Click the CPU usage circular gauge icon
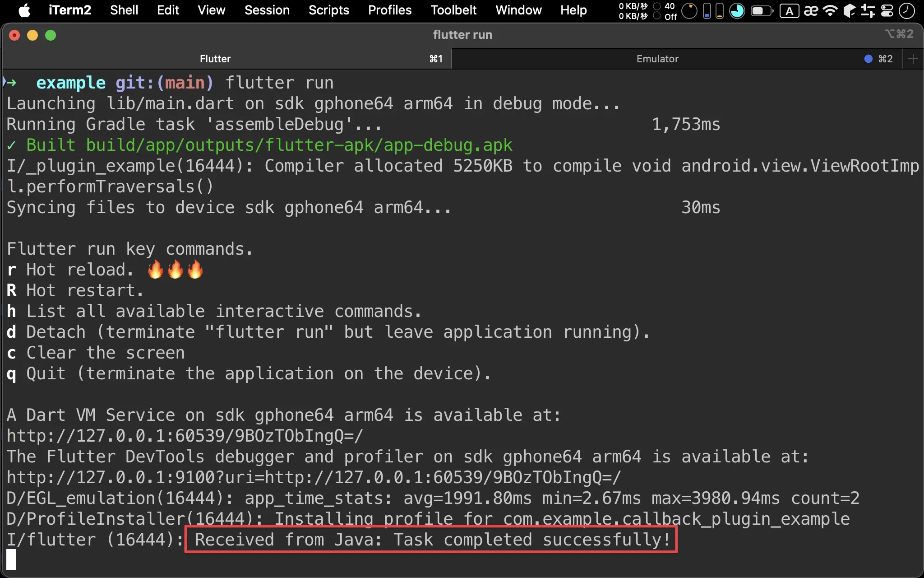This screenshot has width=924, height=578. click(689, 11)
